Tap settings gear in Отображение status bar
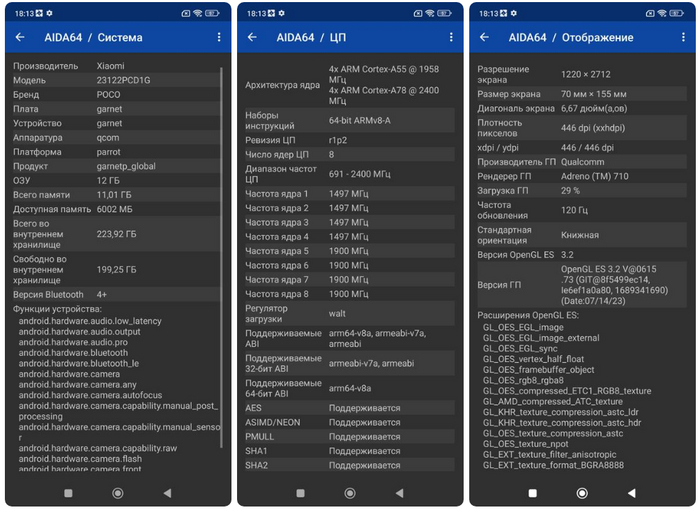The height and width of the screenshot is (510, 700). [x=514, y=13]
